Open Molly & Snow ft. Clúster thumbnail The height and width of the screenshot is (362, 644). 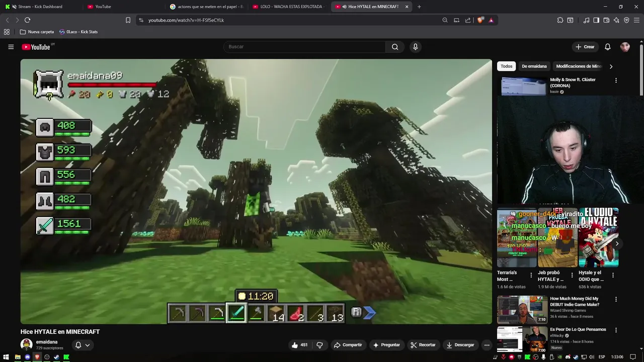tap(523, 86)
